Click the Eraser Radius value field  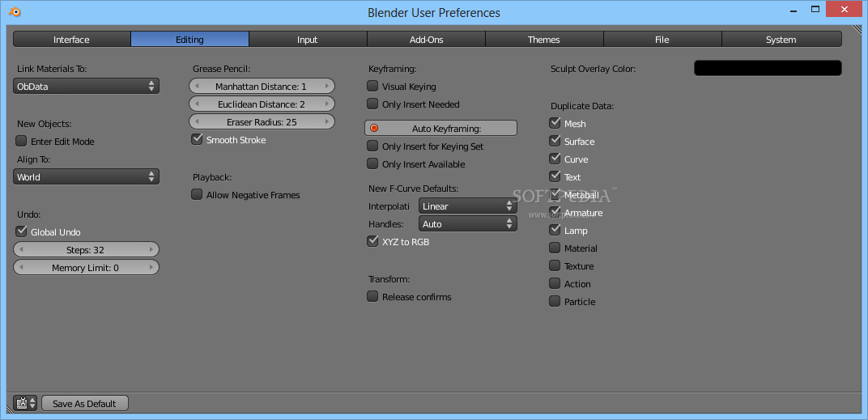click(x=262, y=121)
